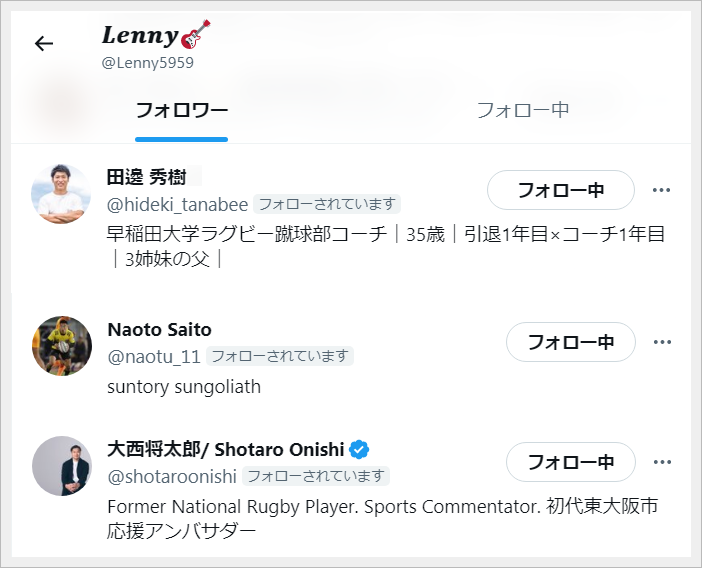Click the back arrow icon
Screen dimensions: 702x568
tap(44, 44)
